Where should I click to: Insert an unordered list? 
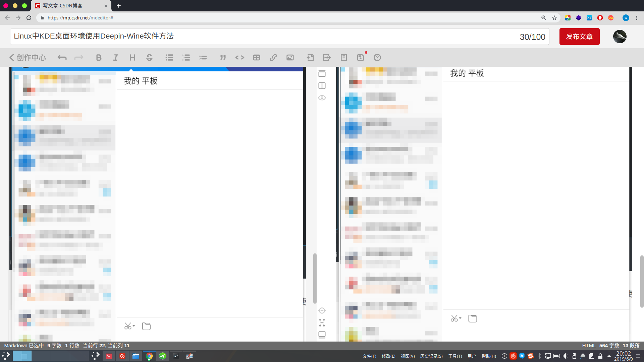(169, 57)
